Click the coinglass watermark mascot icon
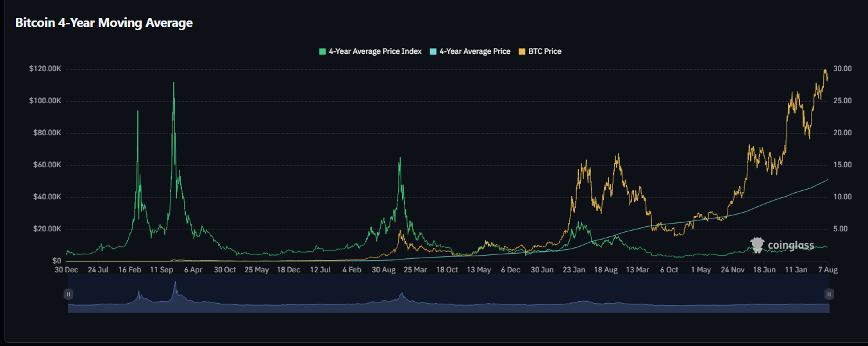868x346 pixels. [x=757, y=245]
